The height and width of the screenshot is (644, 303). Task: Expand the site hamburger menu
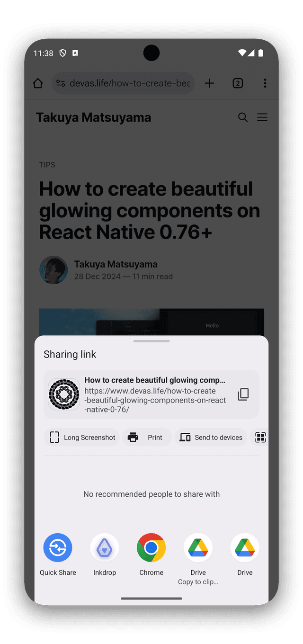click(262, 117)
